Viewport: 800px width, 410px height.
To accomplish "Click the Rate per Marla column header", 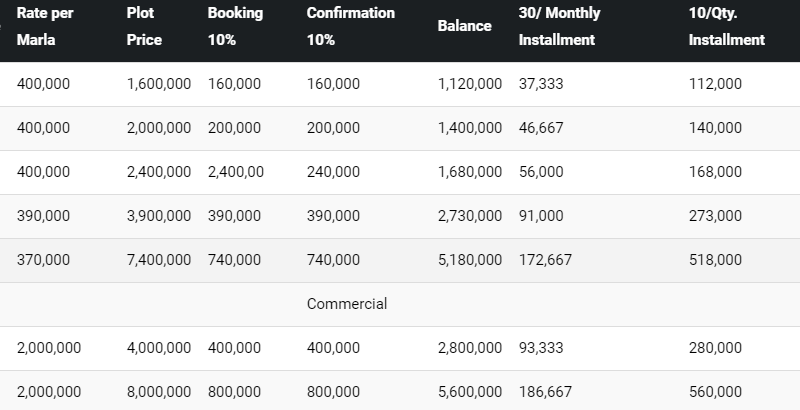I will pos(46,27).
